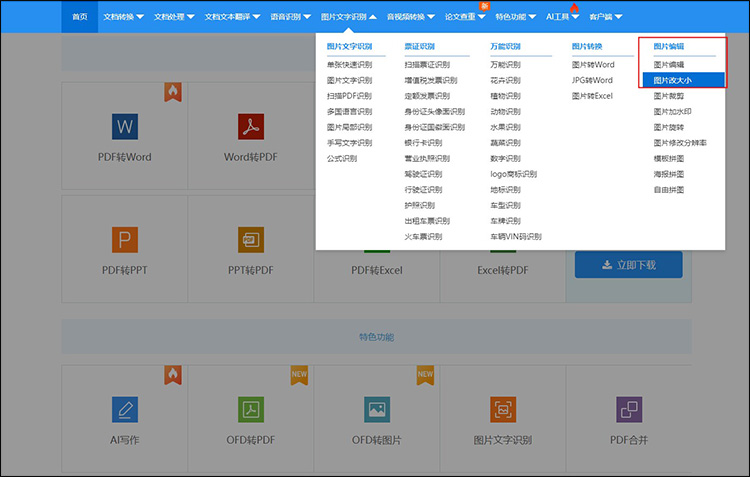
Task: Expand the 客户端 nav dropdown
Action: click(606, 17)
